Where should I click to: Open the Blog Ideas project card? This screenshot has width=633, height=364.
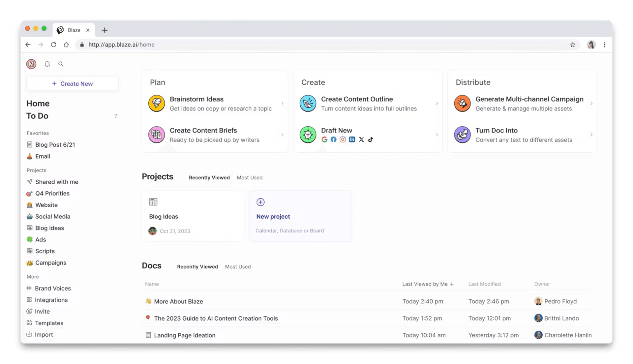pyautogui.click(x=194, y=216)
